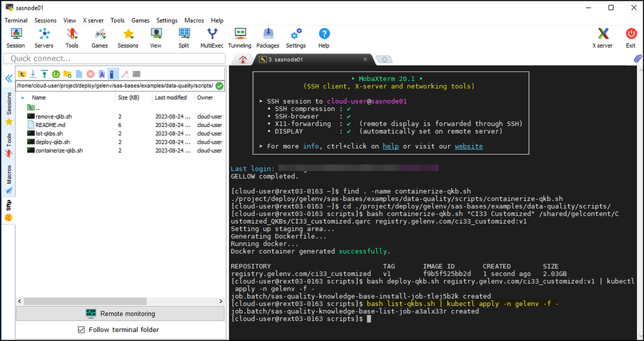Screen dimensions: 644x341
Task: Click the red delete icon in SFTP toolbar
Action: click(90, 74)
